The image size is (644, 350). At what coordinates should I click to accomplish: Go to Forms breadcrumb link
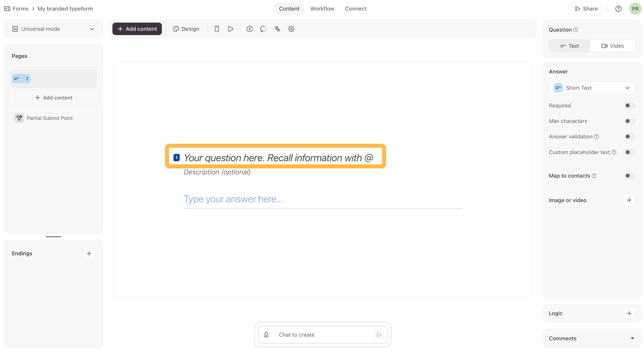point(20,9)
